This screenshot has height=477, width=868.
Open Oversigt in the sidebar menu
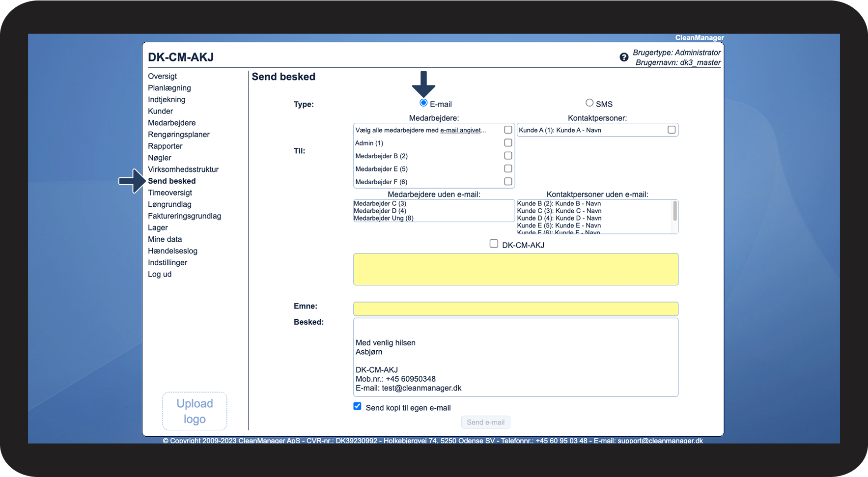tap(162, 76)
